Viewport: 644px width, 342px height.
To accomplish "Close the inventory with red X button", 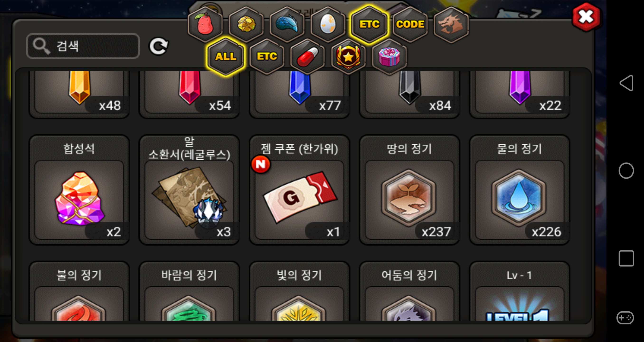I will pos(586,17).
